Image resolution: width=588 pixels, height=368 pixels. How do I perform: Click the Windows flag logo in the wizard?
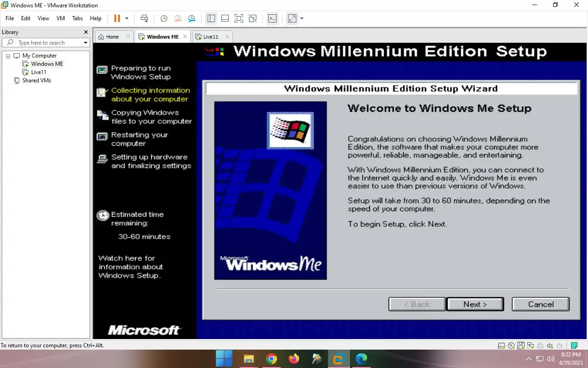pos(290,131)
